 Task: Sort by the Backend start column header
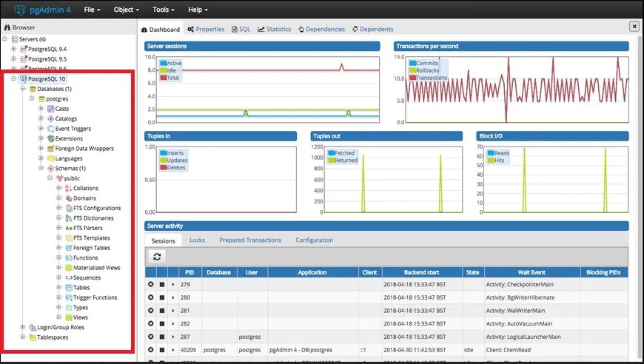[x=421, y=272]
